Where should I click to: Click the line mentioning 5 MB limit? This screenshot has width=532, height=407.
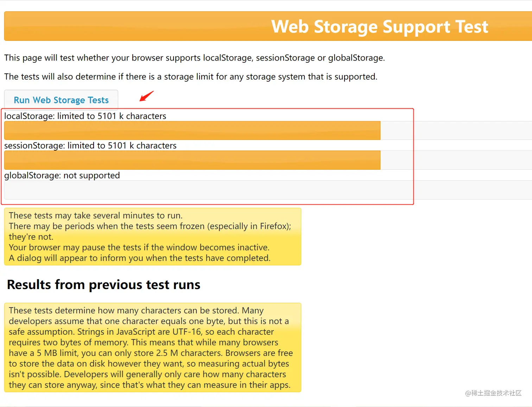click(151, 353)
